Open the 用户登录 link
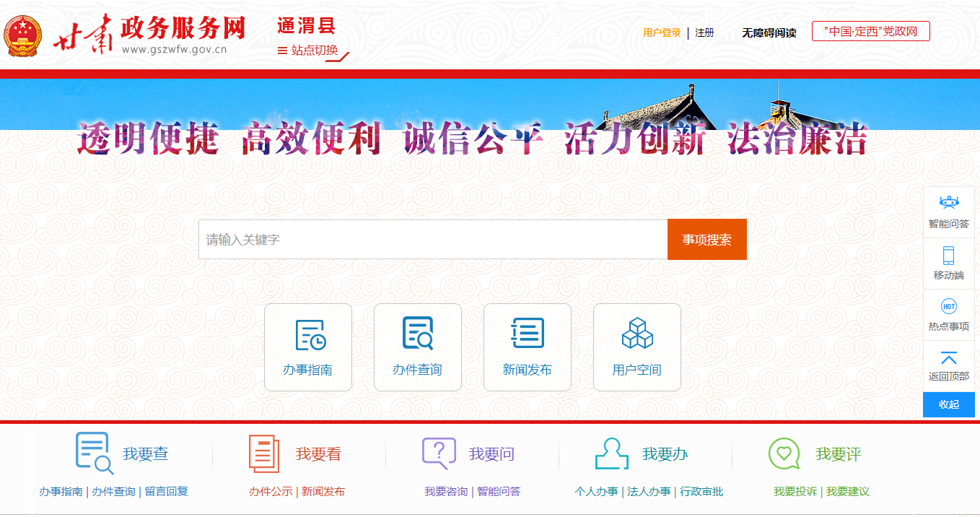 [x=662, y=32]
